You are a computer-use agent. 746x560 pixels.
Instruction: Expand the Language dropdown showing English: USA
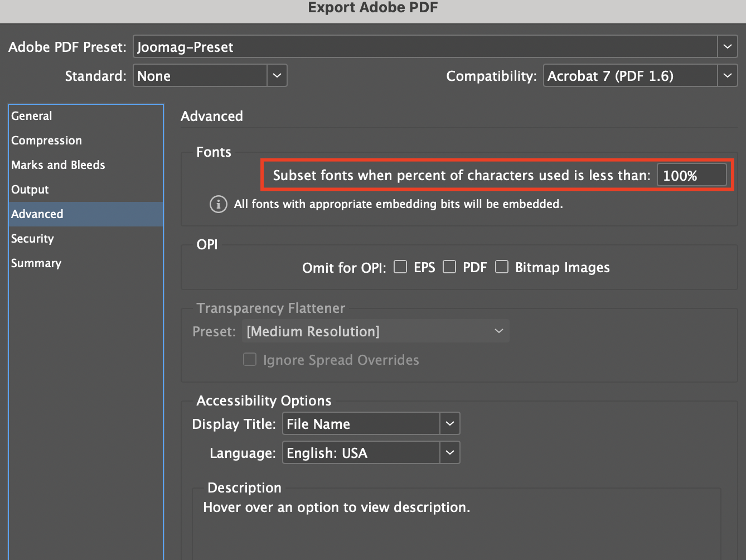tap(449, 453)
